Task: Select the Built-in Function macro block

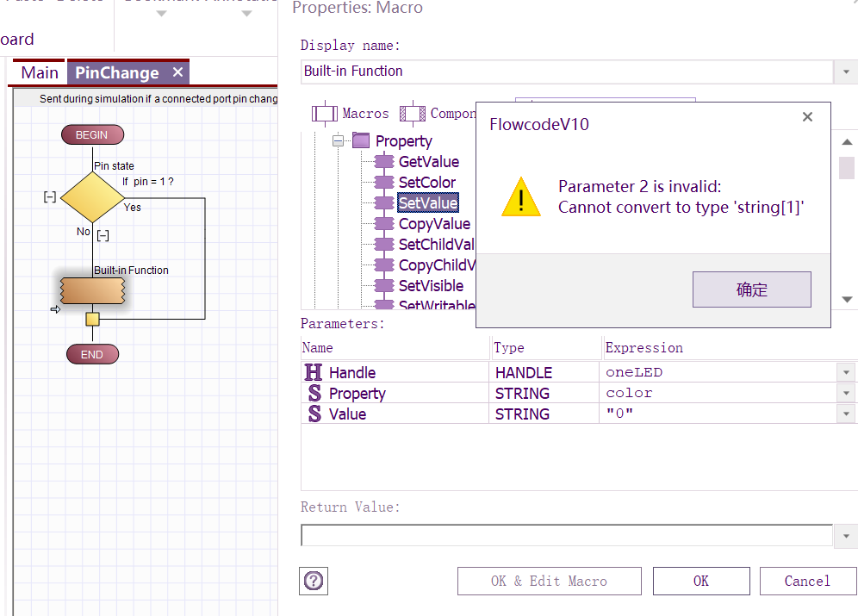Action: (x=92, y=290)
